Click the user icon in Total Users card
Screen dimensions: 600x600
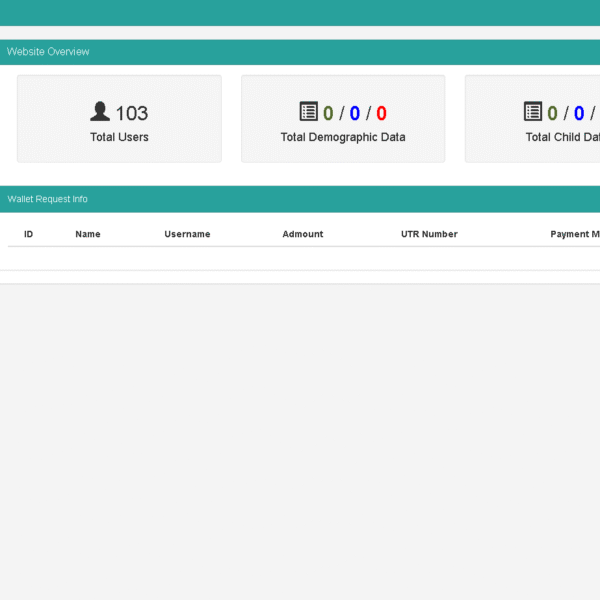tap(100, 112)
